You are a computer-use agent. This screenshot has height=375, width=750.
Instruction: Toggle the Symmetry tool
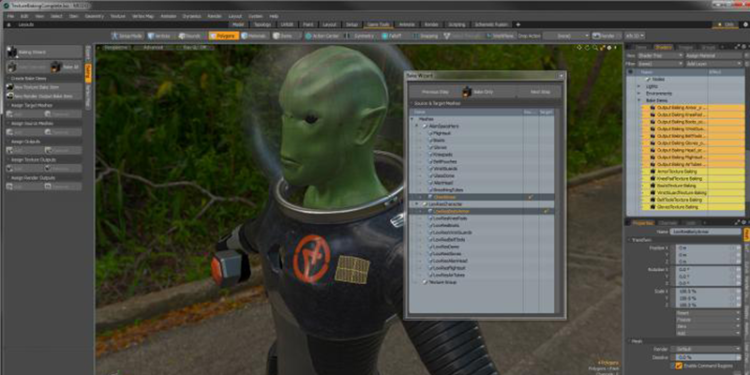pyautogui.click(x=360, y=36)
